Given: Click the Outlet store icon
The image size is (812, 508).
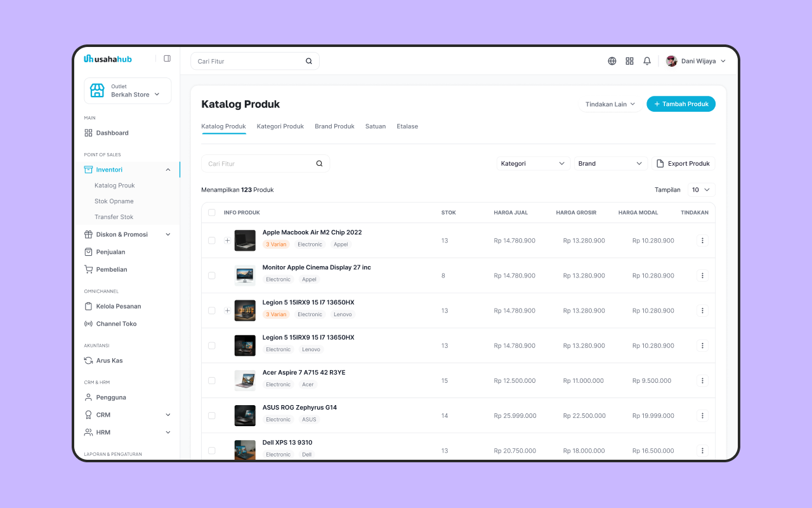Looking at the screenshot, I should pyautogui.click(x=97, y=91).
